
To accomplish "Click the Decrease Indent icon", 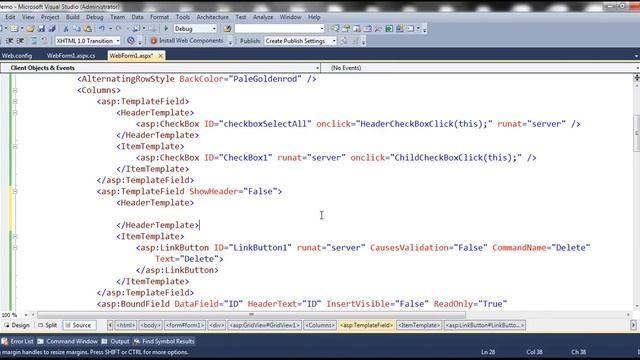I will click(9, 41).
